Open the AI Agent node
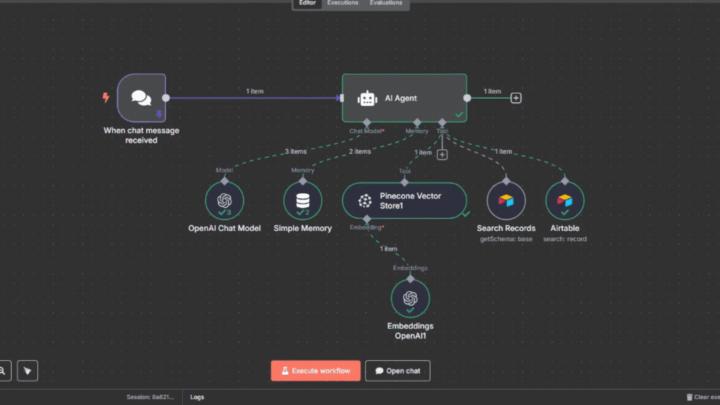This screenshot has height=405, width=720. [x=404, y=98]
